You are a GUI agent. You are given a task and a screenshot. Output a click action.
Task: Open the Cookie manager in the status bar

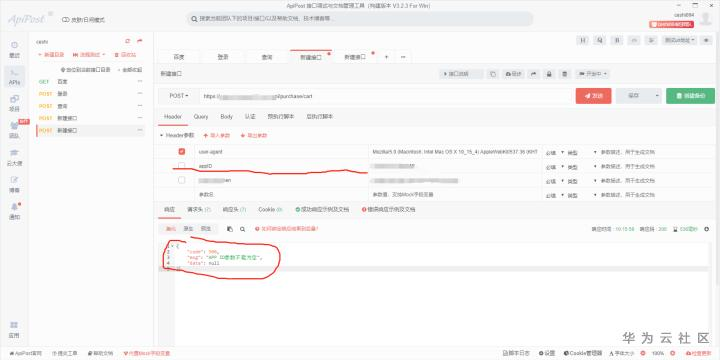pos(583,354)
